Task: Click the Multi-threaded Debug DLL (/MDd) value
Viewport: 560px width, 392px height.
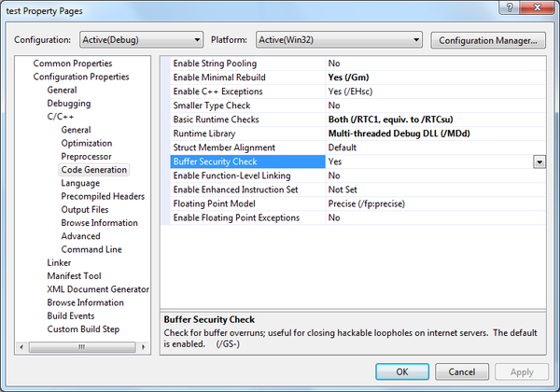Action: click(x=436, y=133)
